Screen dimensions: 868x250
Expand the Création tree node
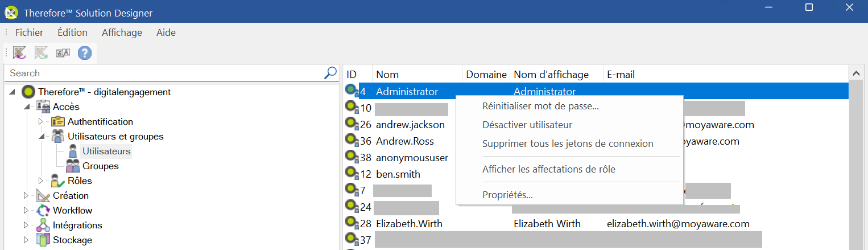pos(26,195)
